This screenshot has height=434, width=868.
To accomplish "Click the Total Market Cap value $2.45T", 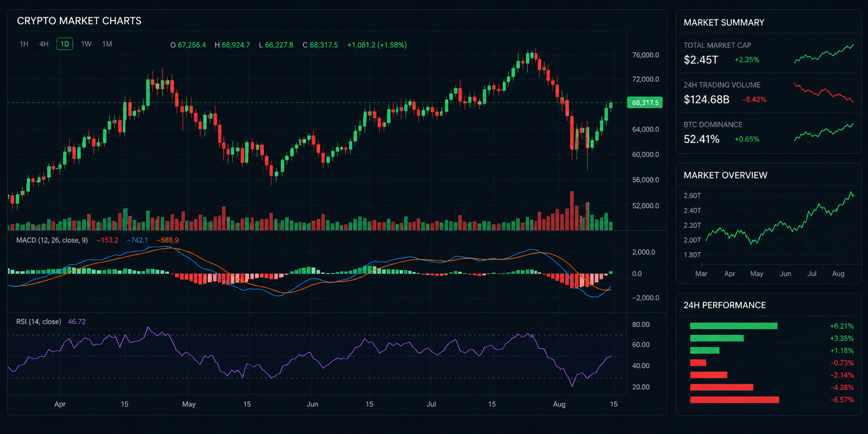I will pyautogui.click(x=701, y=60).
